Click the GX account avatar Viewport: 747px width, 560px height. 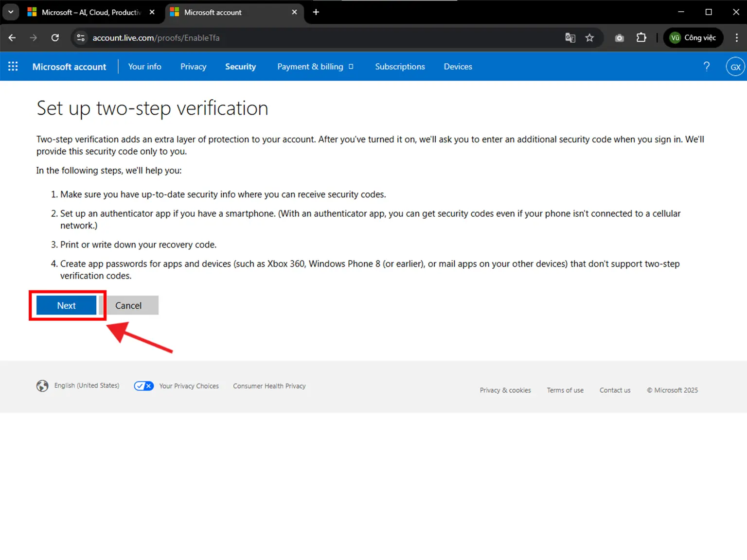tap(735, 66)
